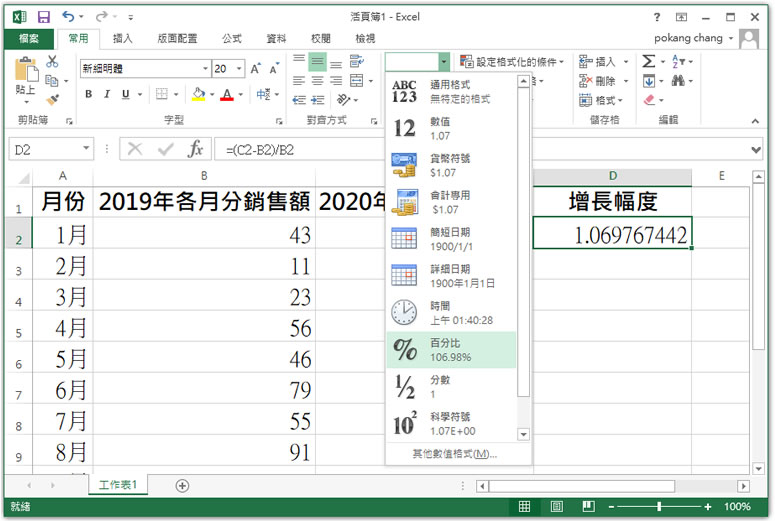
Task: Click 其他數值格式 More Number Formats
Action: 455,454
